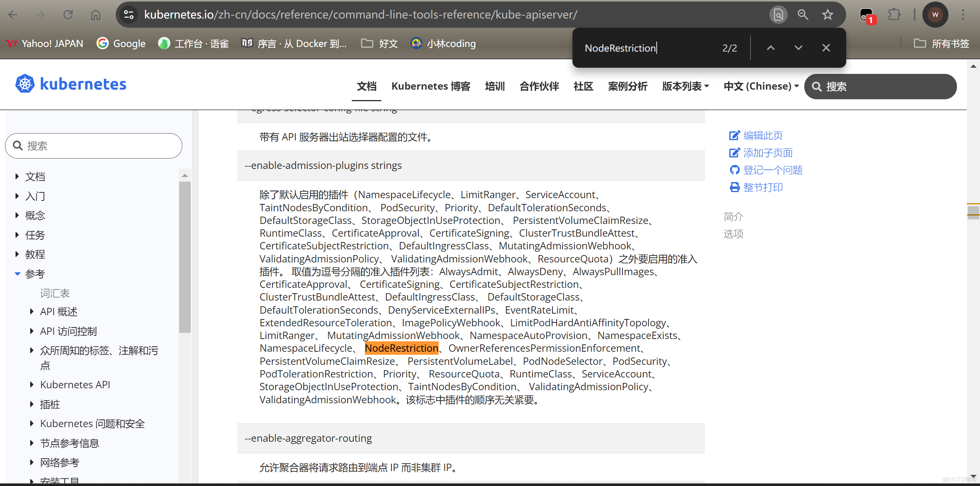Open the zoom magnifier icon in address bar

[803, 15]
